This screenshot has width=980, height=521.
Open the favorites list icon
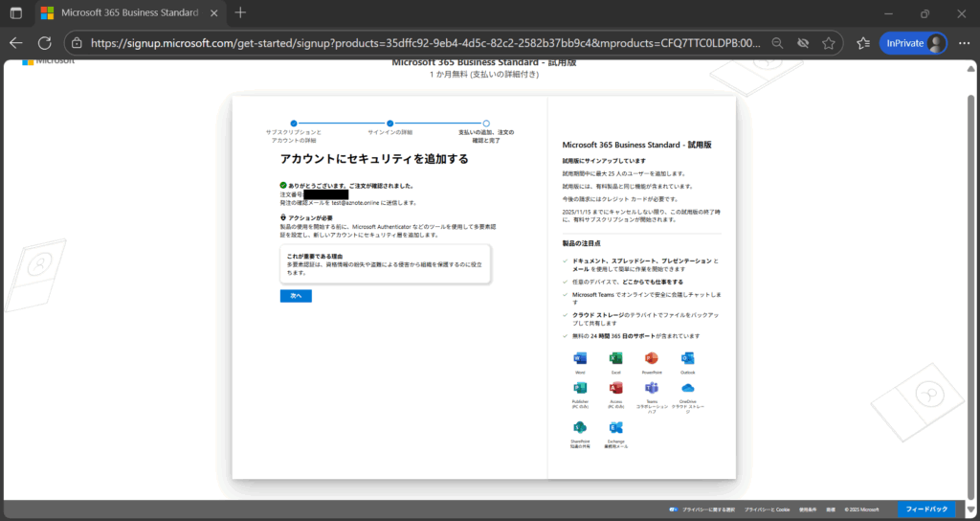click(863, 43)
